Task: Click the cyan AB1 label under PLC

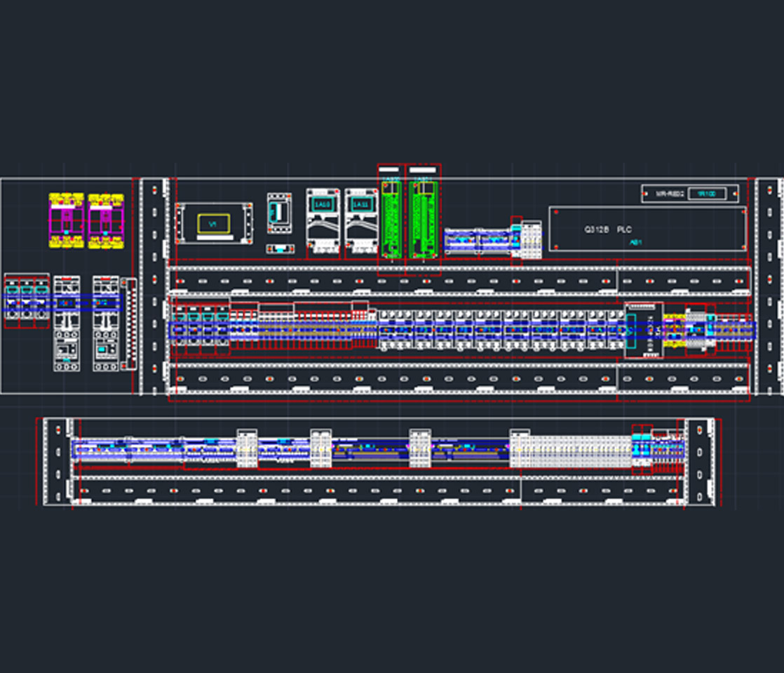Action: [635, 242]
